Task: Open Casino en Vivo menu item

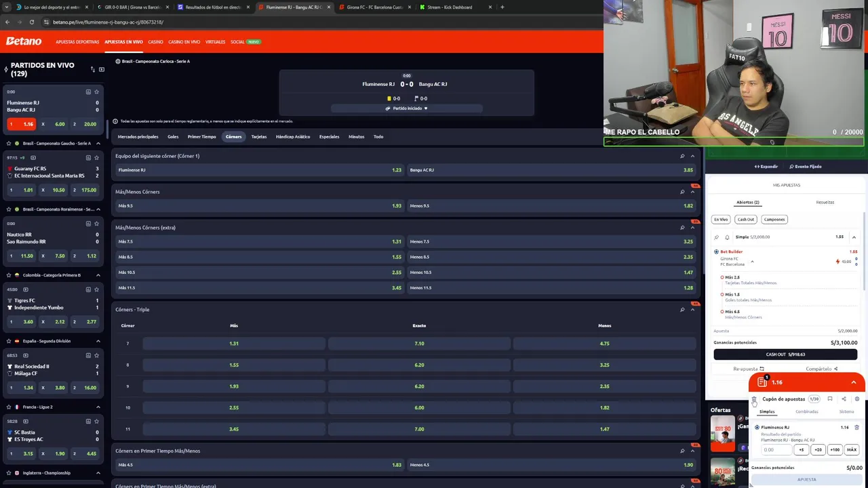Action: tap(184, 42)
